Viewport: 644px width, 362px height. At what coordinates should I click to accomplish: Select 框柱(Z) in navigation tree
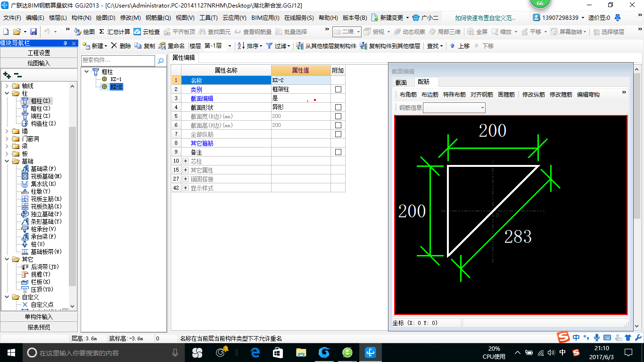(36, 101)
